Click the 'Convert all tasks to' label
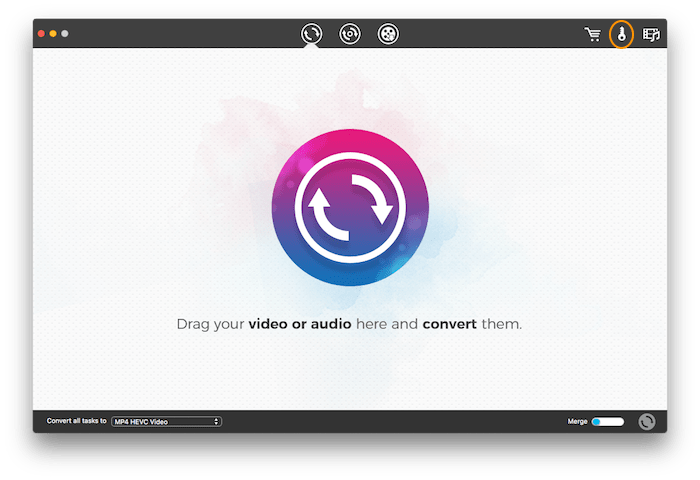 coord(77,421)
